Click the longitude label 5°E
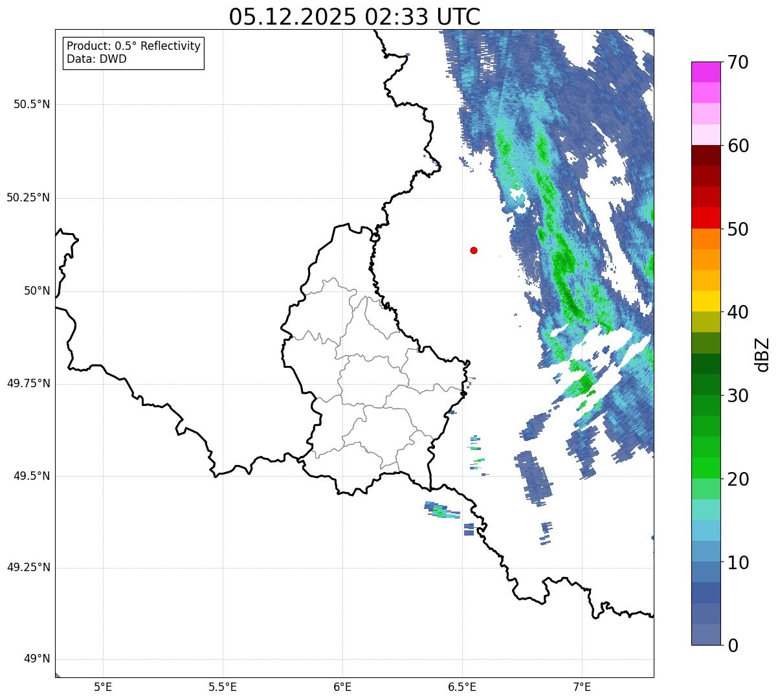 point(103,686)
